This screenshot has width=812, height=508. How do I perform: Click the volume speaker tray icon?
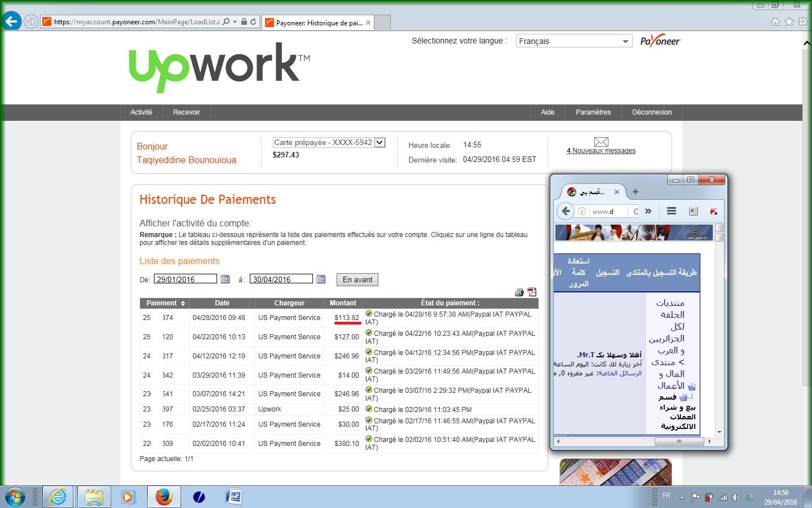[736, 497]
